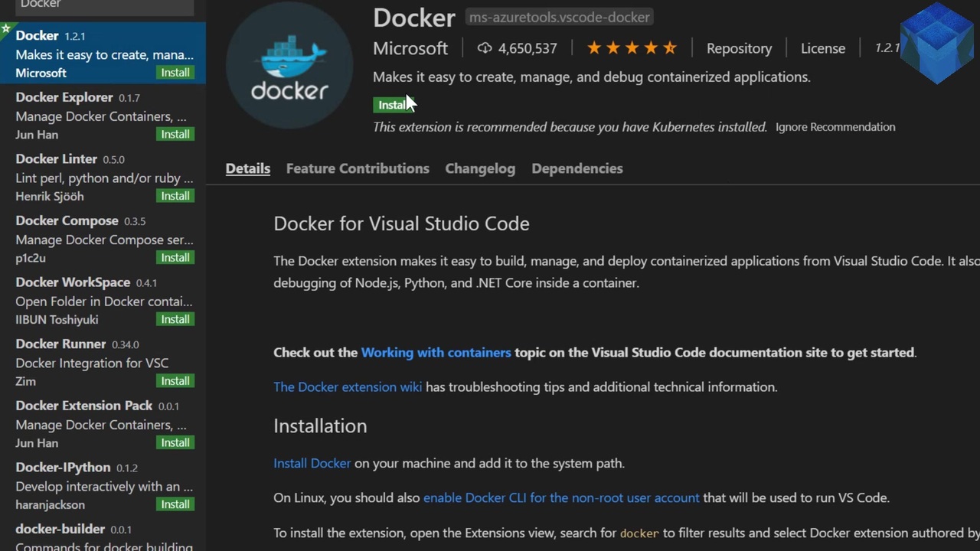Image resolution: width=980 pixels, height=551 pixels.
Task: Click Ignore Recommendation
Action: 835,127
